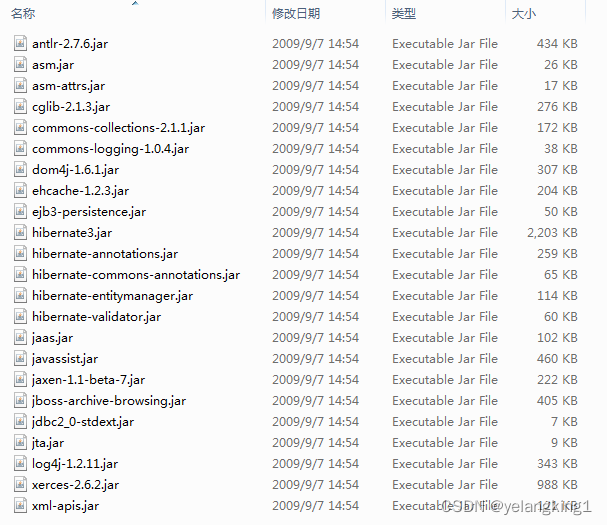
Task: Select the file name antlr-2.7.6.jar
Action: (x=70, y=44)
